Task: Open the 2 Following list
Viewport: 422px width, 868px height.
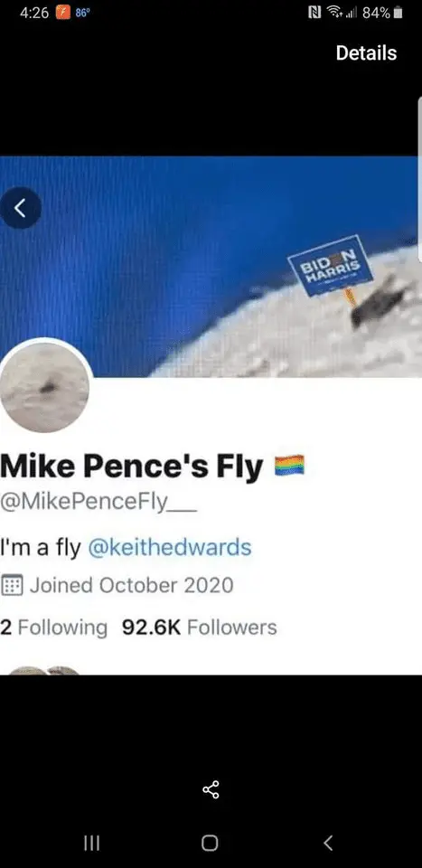Action: pos(53,627)
